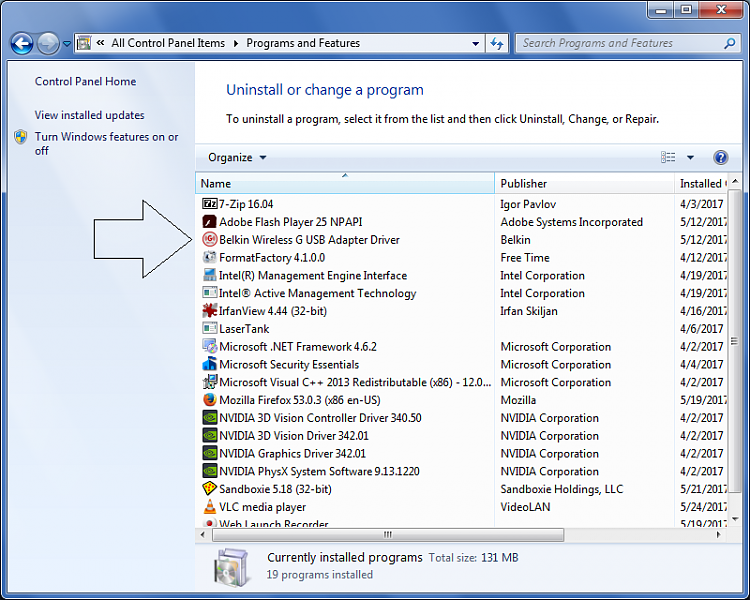
Task: Go back with the blue back arrow
Action: click(x=22, y=44)
